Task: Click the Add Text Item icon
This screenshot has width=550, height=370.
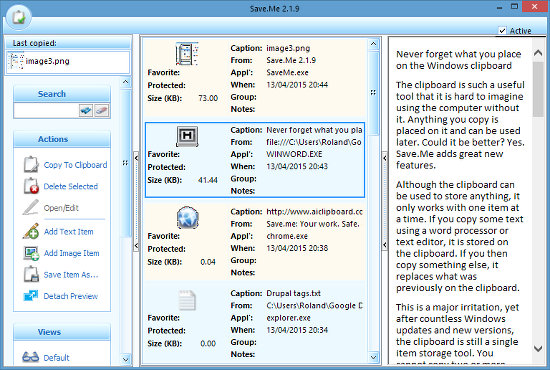Action: [31, 231]
